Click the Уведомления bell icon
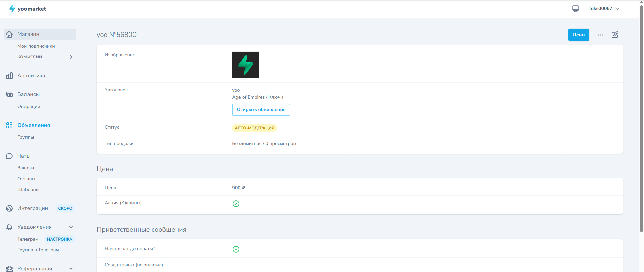Viewport: 644px width, 272px height. click(9, 227)
